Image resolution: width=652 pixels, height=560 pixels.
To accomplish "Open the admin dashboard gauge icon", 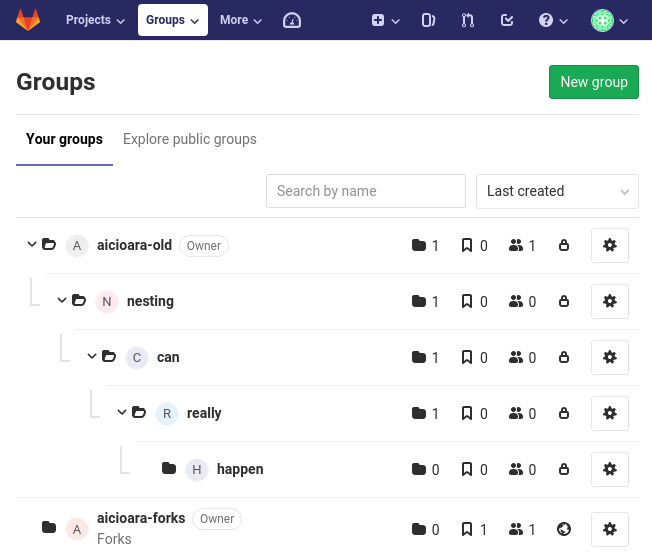I will pyautogui.click(x=292, y=20).
